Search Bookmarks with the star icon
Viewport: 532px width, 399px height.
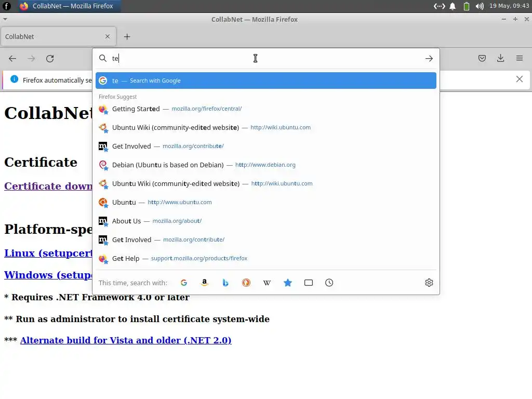(x=288, y=283)
